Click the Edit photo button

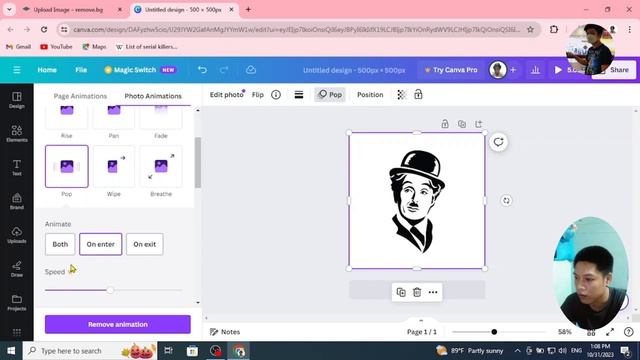(x=227, y=95)
